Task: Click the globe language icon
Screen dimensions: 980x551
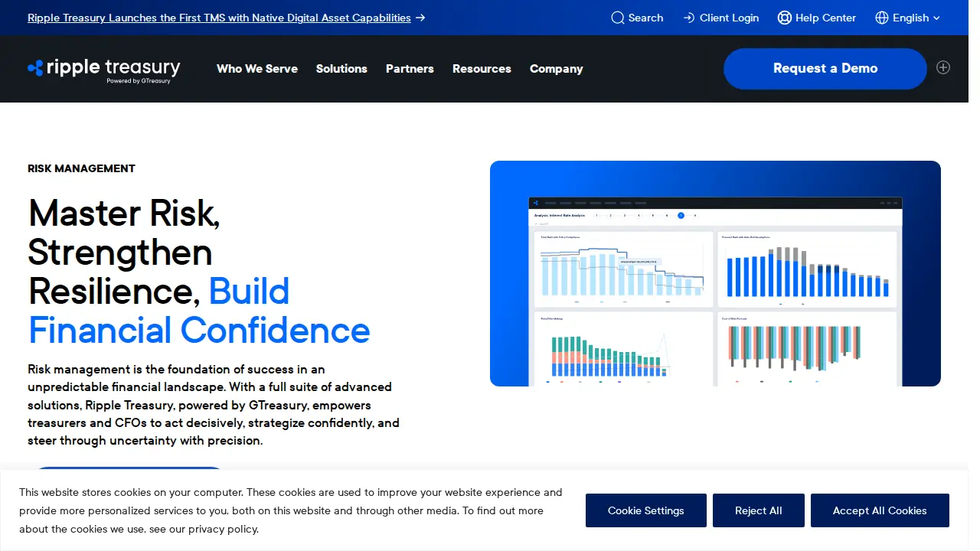Action: [x=882, y=18]
